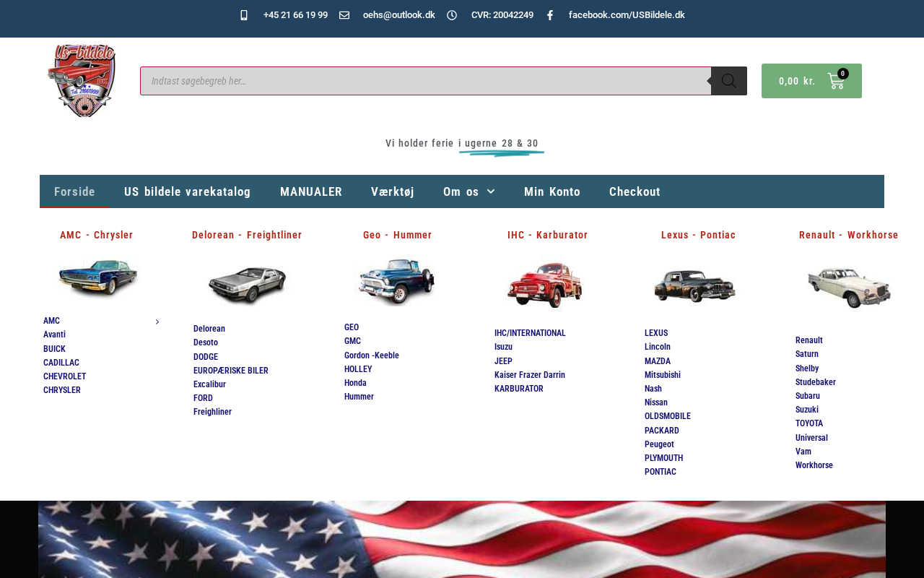Click the mobile phone icon in top bar
Screen dimensions: 924x578
tap(244, 15)
